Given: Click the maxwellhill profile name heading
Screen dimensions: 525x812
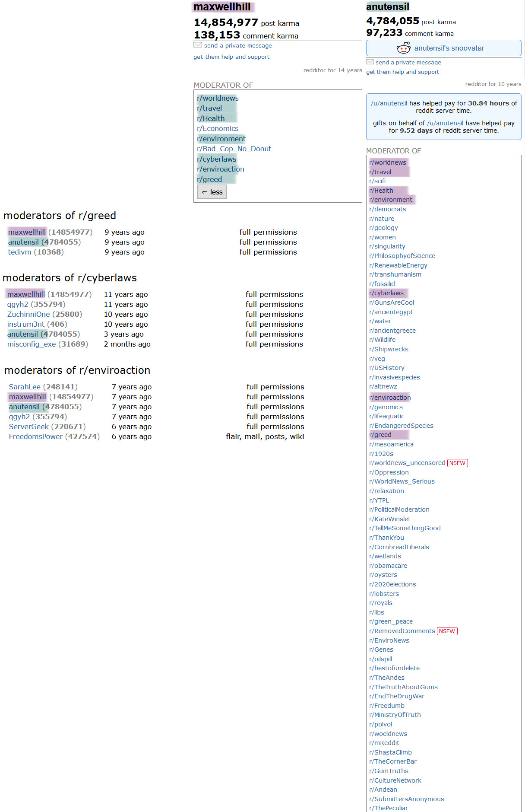Looking at the screenshot, I should [x=222, y=7].
